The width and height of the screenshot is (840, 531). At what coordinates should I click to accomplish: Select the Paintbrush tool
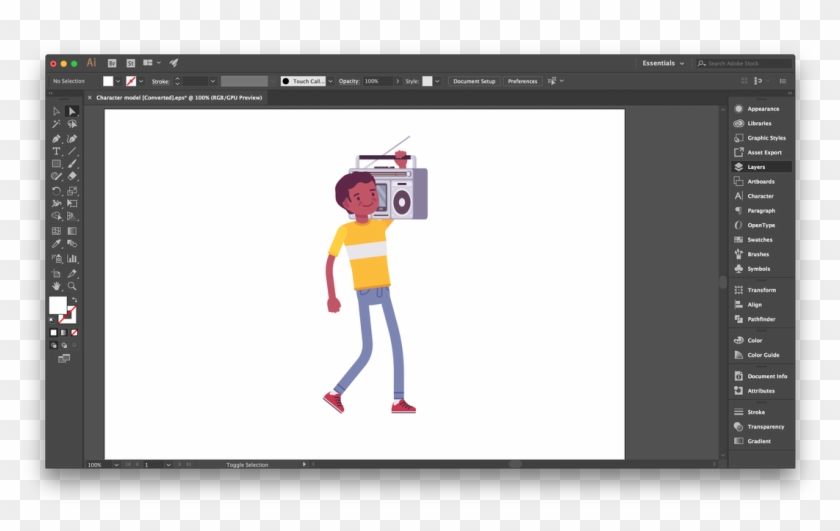(72, 163)
